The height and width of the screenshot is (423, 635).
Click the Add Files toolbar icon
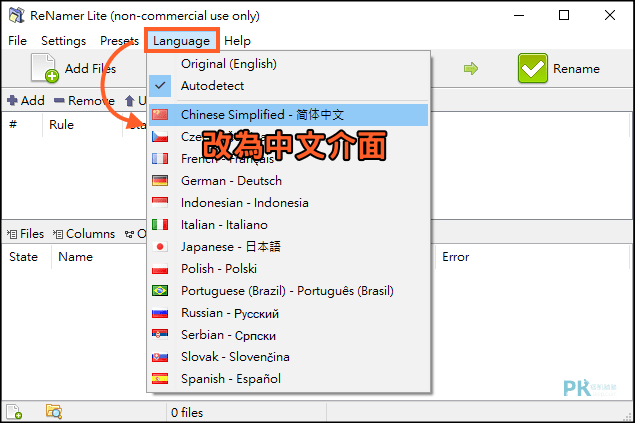[45, 68]
